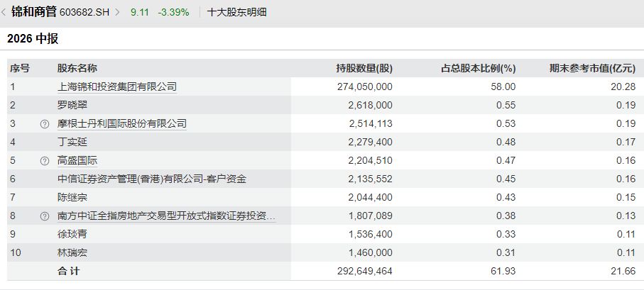644x290 pixels.
Task: Select shareholder name 徐琰青
Action: coord(72,235)
